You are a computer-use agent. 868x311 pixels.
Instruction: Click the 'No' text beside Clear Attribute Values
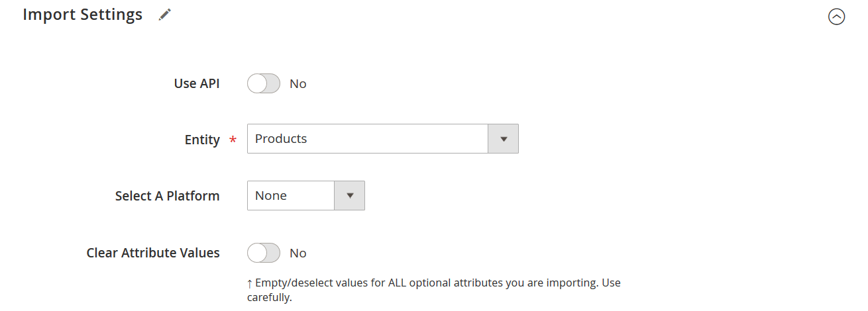click(x=298, y=253)
